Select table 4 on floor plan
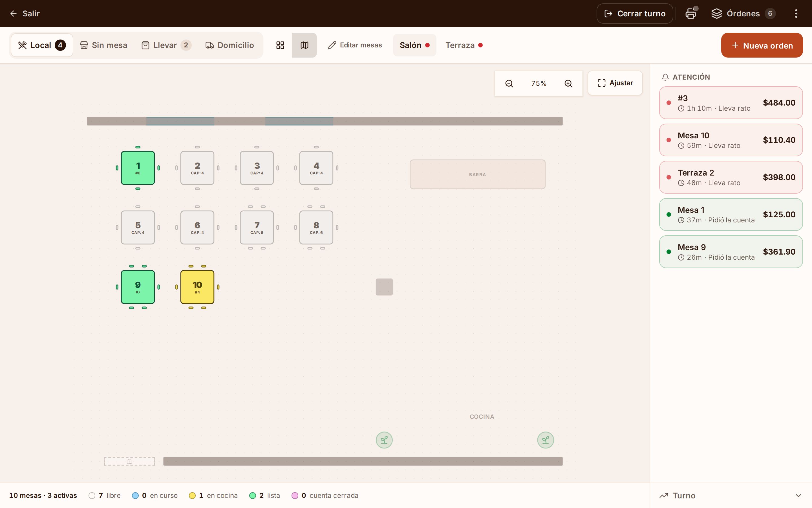Viewport: 812px width, 508px height. pos(316,168)
